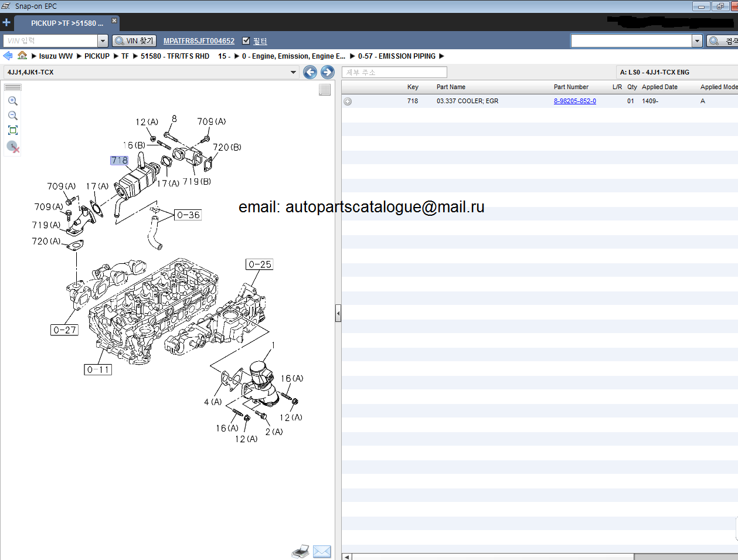This screenshot has height=560, width=738.
Task: Click part name 03.337 COOLER; EGR
Action: click(467, 101)
